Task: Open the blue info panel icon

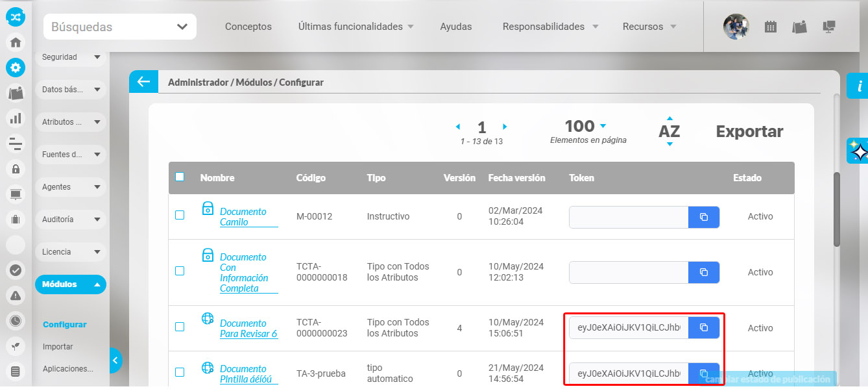Action: click(x=858, y=86)
